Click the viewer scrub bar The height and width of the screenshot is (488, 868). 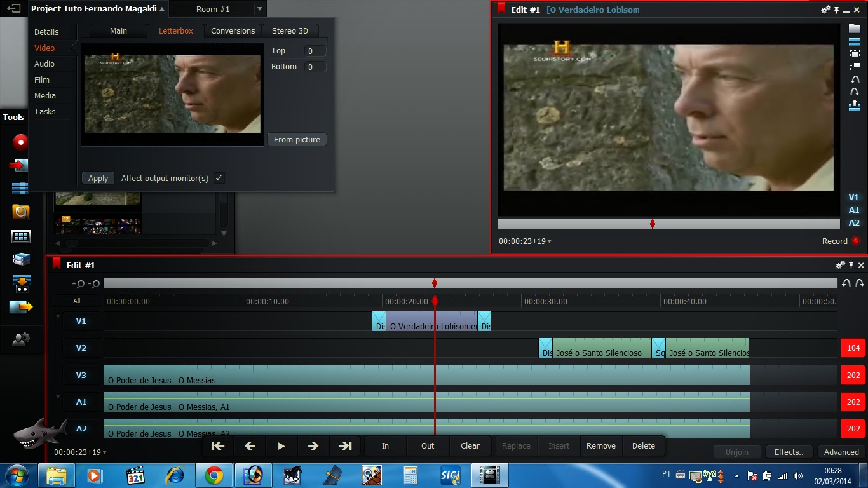click(x=668, y=224)
